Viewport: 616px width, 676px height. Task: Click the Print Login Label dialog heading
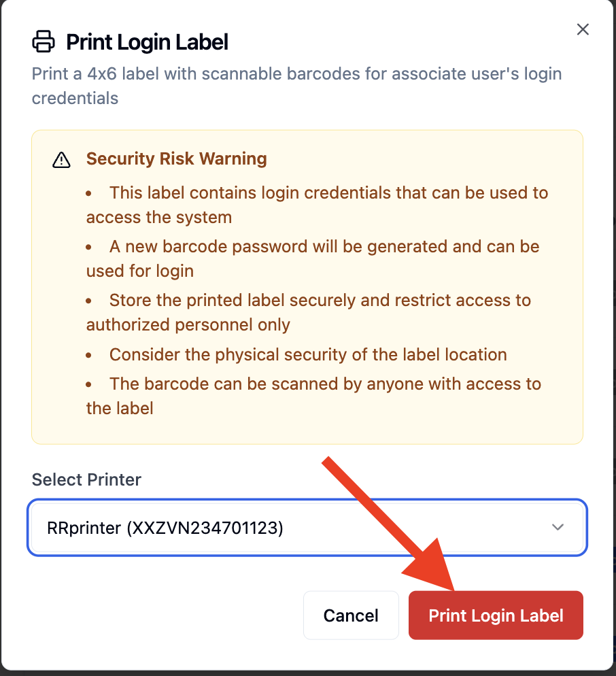pos(147,41)
